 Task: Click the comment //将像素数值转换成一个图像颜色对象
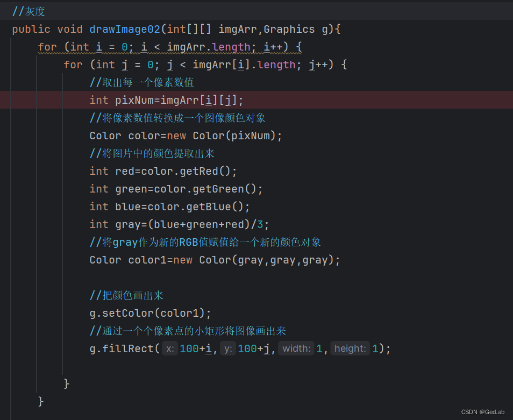177,118
